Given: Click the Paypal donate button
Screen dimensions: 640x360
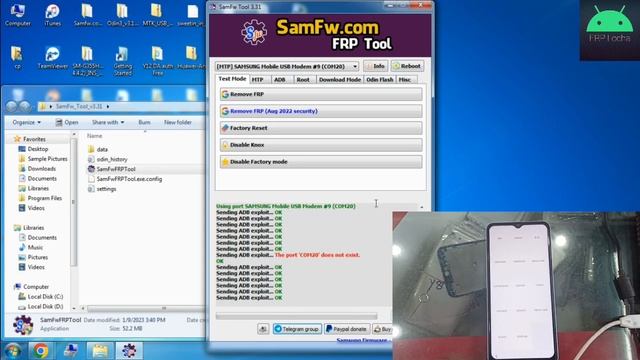Looking at the screenshot, I should click(347, 329).
